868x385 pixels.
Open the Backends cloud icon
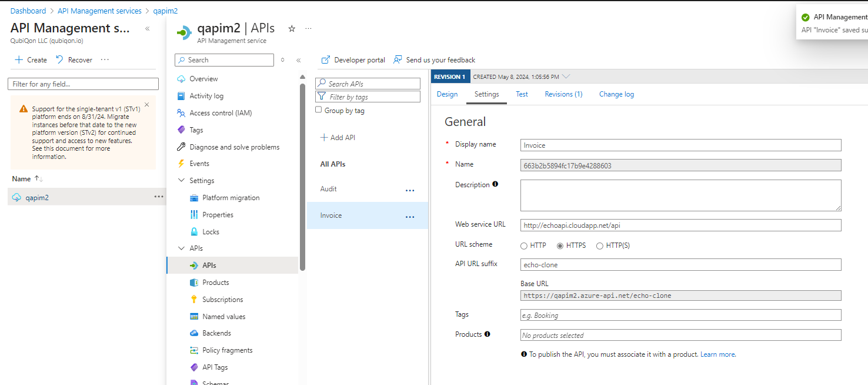pyautogui.click(x=194, y=333)
